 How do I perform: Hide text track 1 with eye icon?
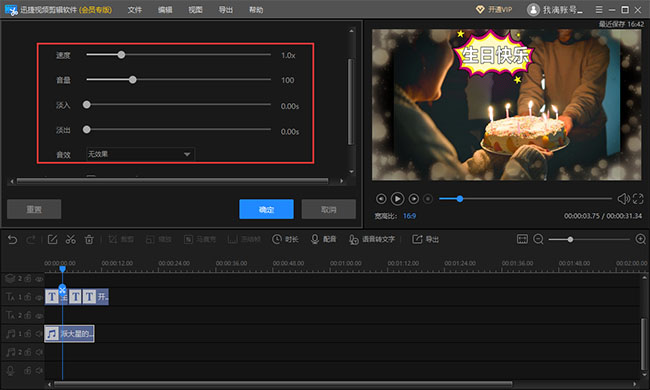(x=39, y=297)
